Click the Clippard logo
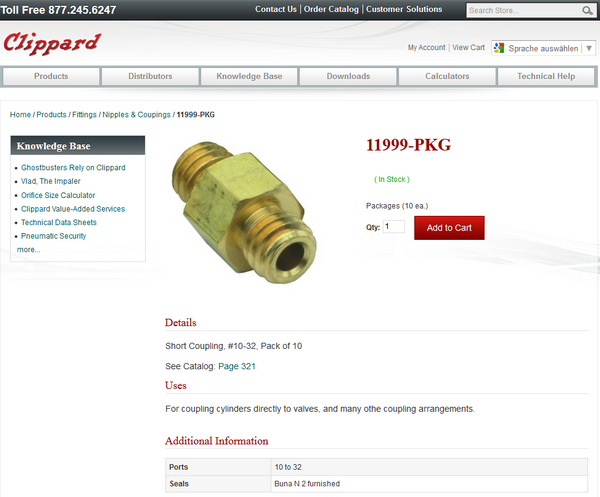The image size is (600, 497). click(x=52, y=43)
